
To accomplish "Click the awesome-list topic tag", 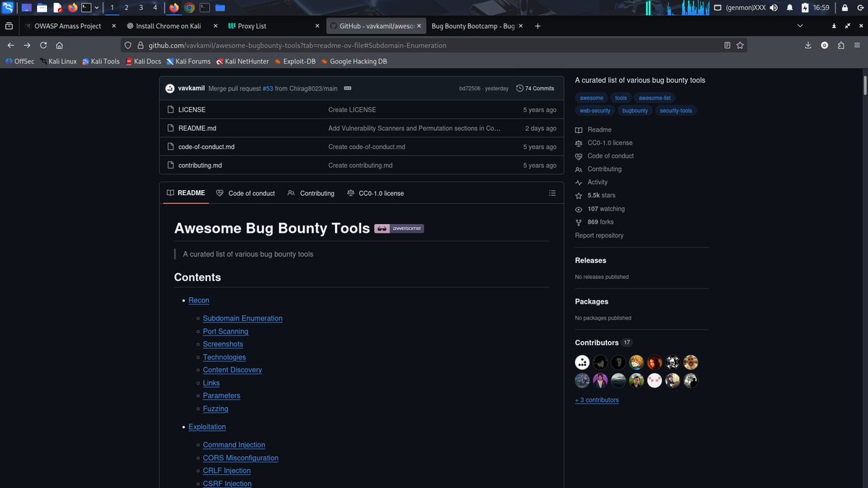I will pyautogui.click(x=655, y=98).
